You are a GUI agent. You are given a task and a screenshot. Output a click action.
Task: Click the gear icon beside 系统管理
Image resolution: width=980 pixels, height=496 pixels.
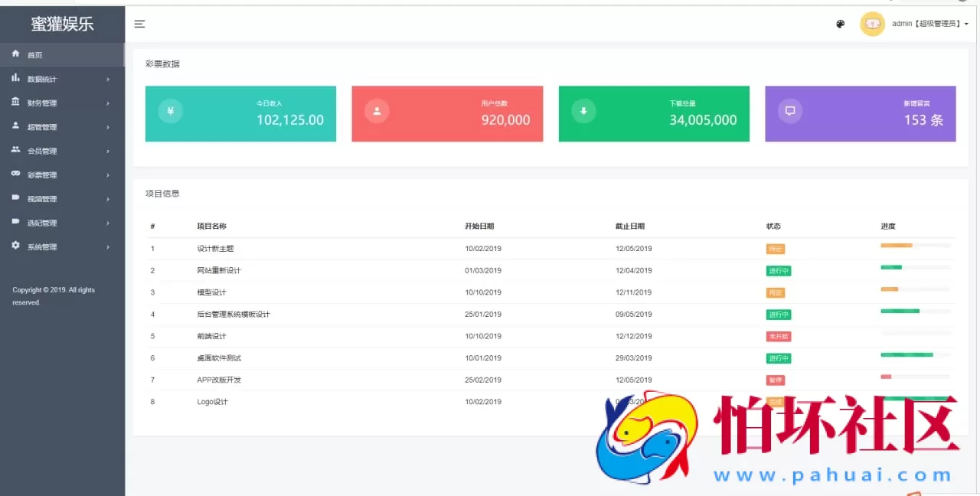(x=15, y=246)
